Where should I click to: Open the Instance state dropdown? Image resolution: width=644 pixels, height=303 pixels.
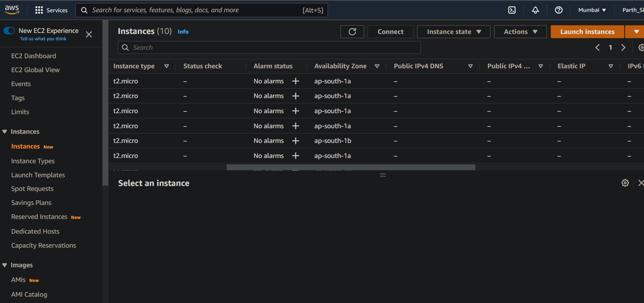click(x=454, y=32)
